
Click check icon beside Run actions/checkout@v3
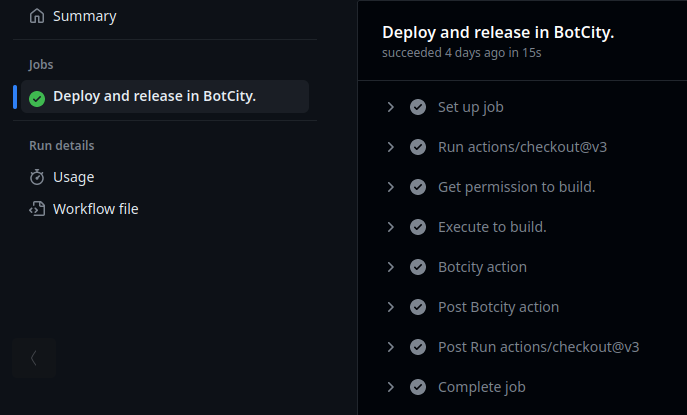[x=418, y=147]
